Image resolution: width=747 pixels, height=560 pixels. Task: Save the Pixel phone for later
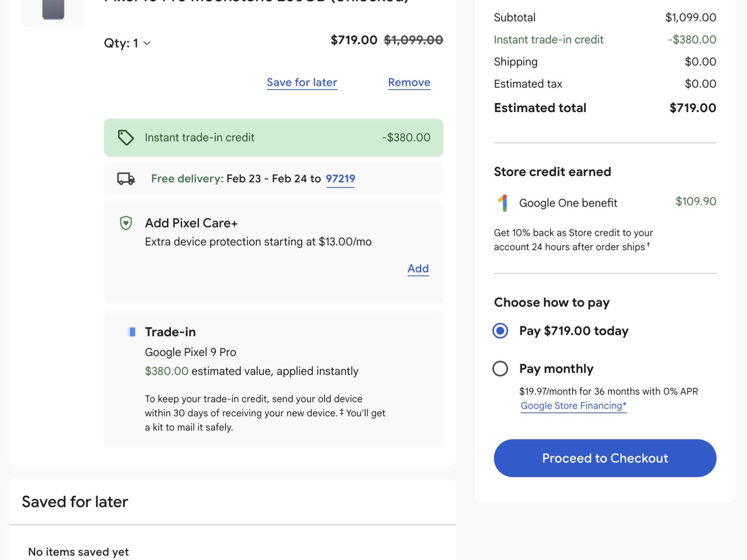coord(302,83)
